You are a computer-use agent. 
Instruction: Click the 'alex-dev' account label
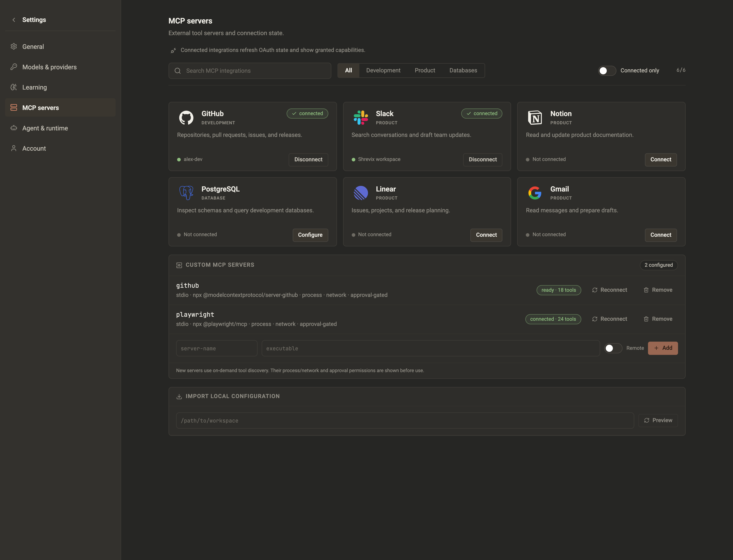[193, 160]
